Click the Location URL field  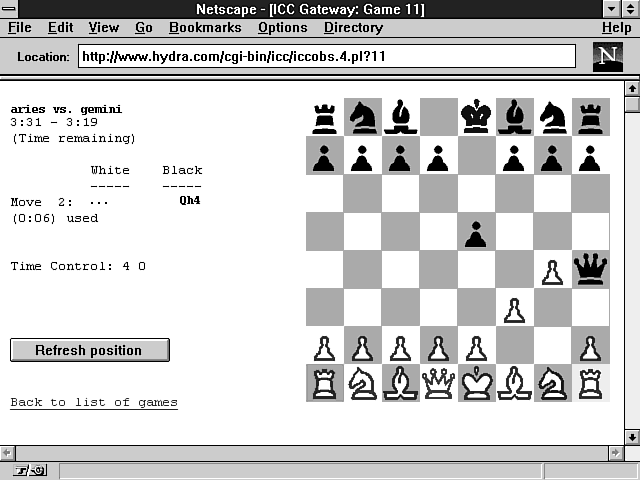coord(326,57)
